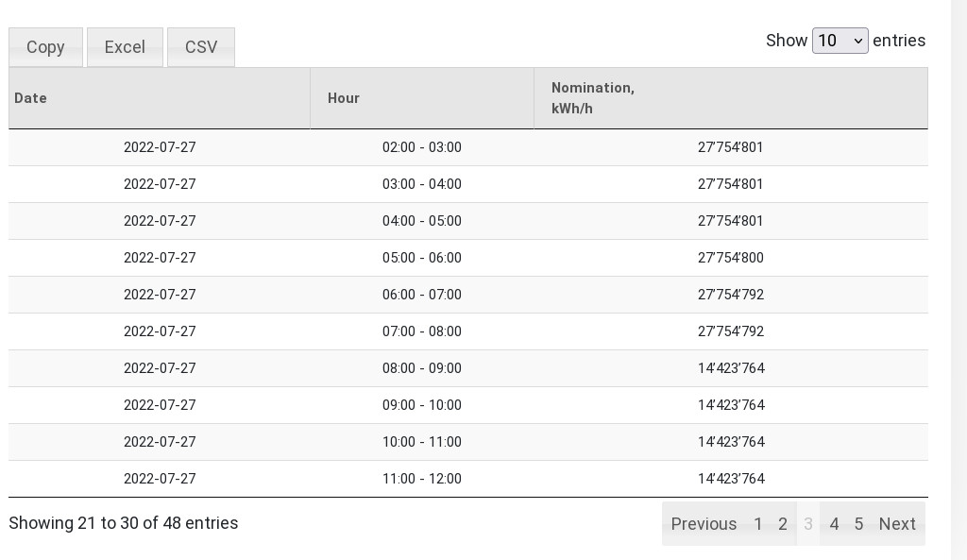This screenshot has width=967, height=560.
Task: Download data using CSV button
Action: [x=201, y=47]
